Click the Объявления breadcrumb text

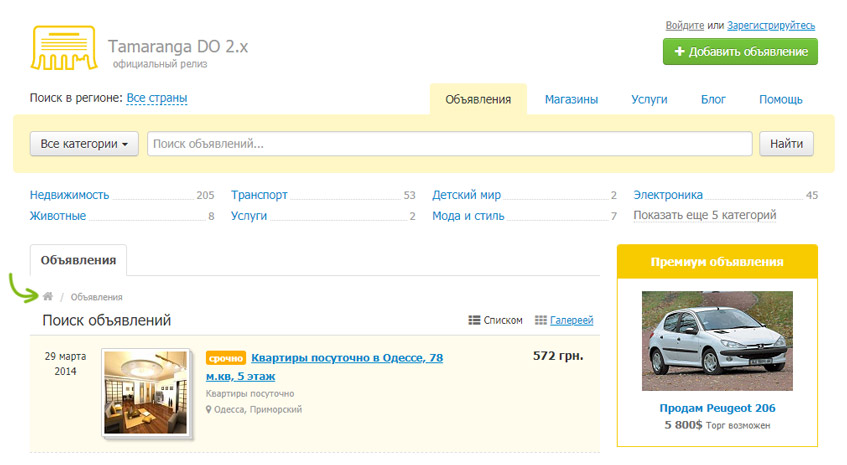click(x=96, y=297)
